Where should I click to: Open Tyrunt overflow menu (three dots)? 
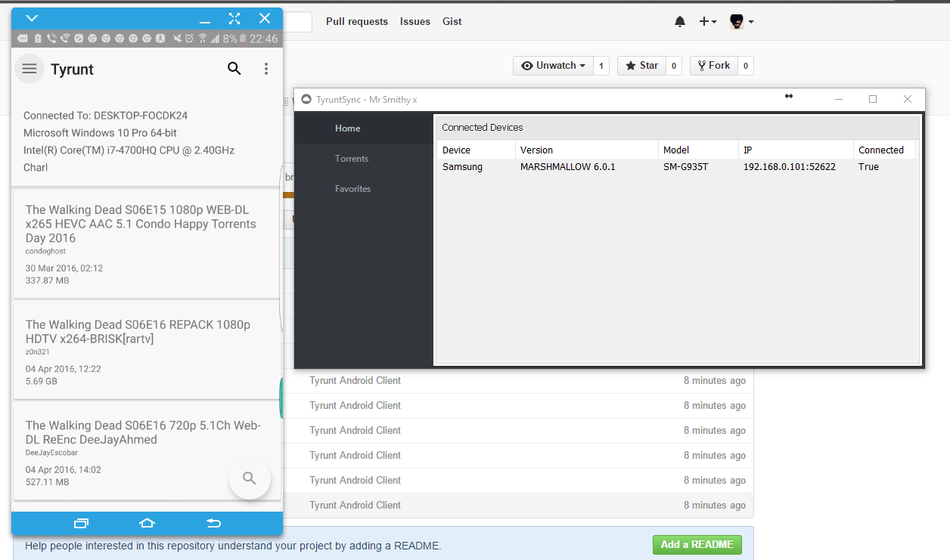click(266, 69)
